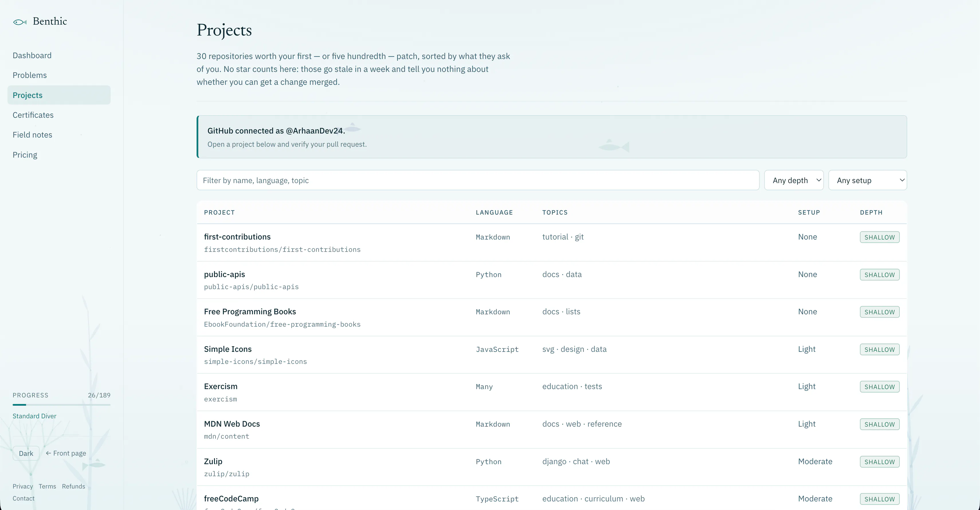Click the Depth column header
Screen dimensions: 980x510
[x=871, y=213]
